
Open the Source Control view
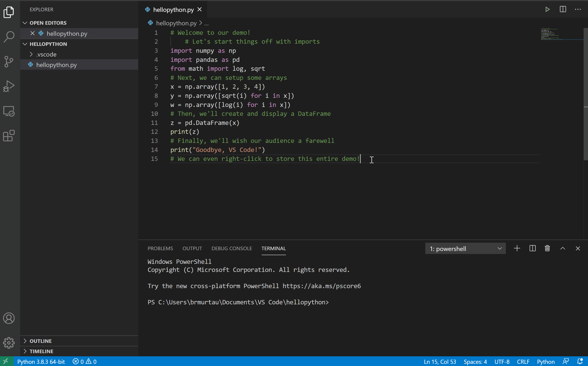(x=9, y=62)
